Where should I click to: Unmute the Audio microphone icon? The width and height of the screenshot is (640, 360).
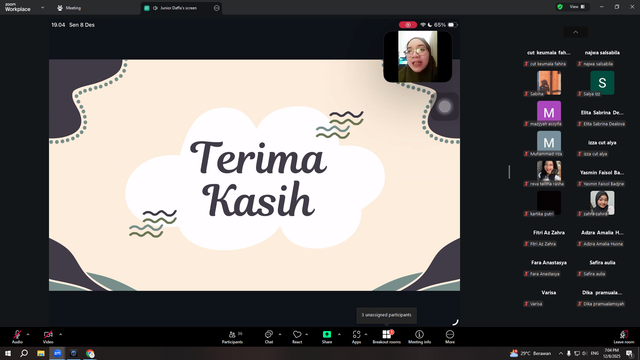tap(17, 335)
